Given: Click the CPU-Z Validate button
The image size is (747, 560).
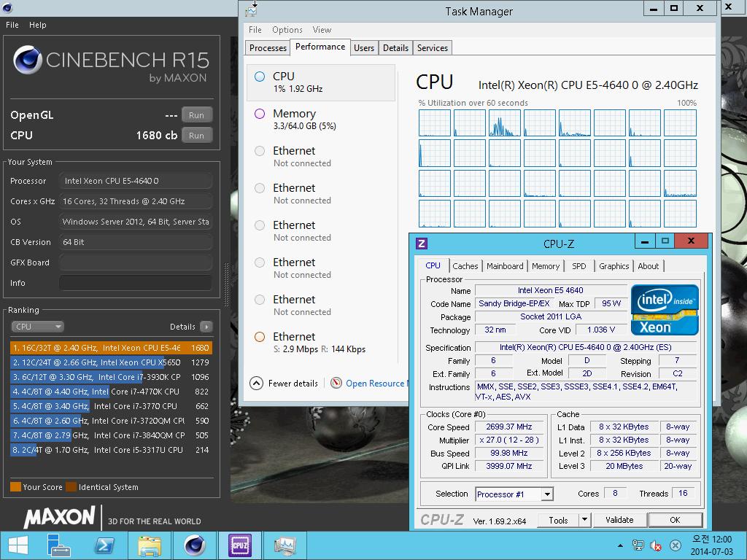Looking at the screenshot, I should [x=619, y=520].
